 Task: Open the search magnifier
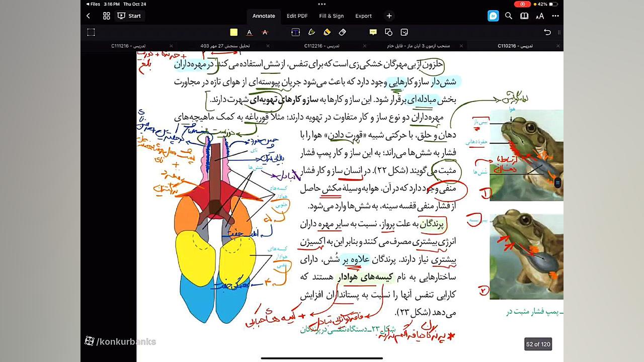coord(509,16)
